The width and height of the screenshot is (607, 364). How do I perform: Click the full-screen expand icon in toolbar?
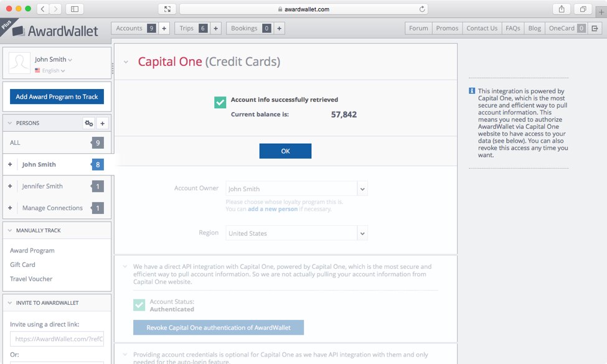167,9
